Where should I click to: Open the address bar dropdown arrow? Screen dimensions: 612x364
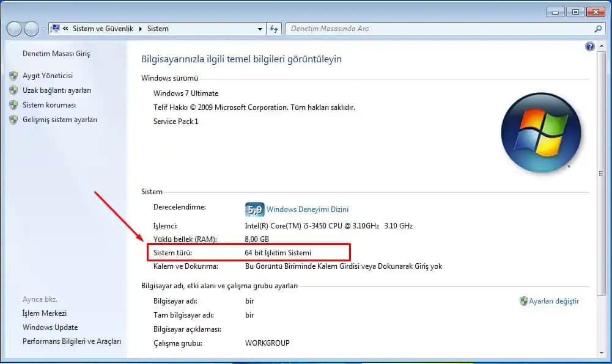[x=259, y=28]
